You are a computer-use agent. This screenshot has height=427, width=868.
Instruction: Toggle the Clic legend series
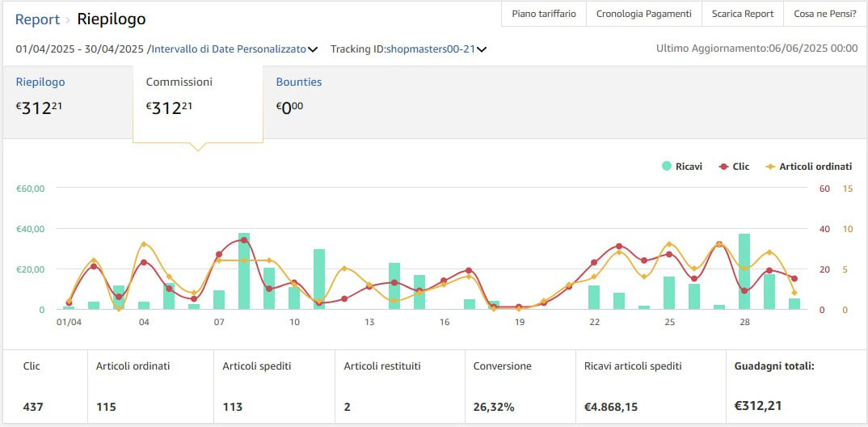click(x=740, y=167)
